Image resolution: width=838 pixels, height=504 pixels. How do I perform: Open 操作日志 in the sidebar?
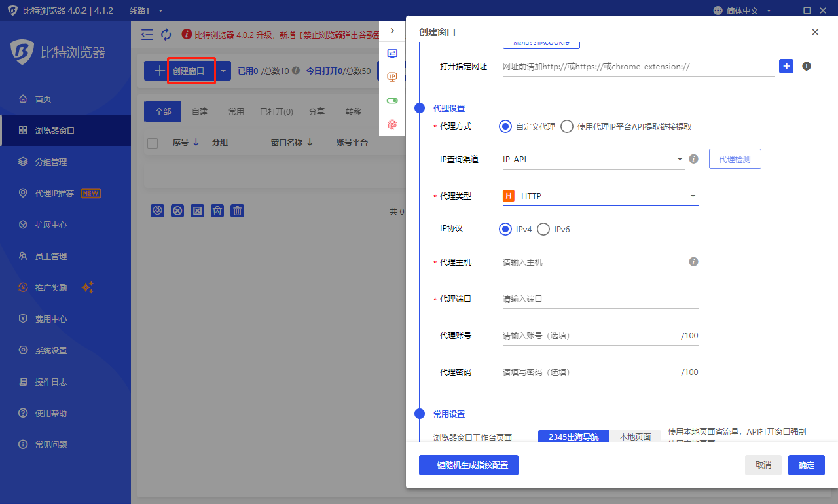point(65,382)
